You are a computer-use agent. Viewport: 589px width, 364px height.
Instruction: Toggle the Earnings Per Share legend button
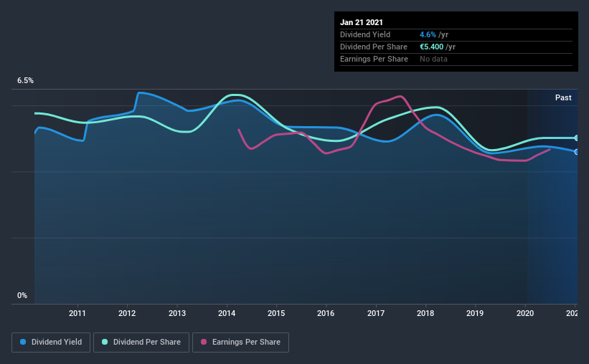[x=240, y=343]
